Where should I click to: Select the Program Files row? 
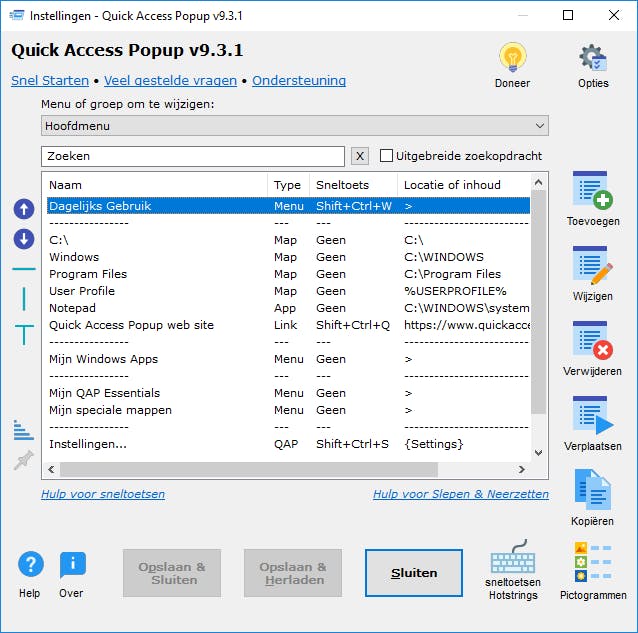[x=288, y=274]
